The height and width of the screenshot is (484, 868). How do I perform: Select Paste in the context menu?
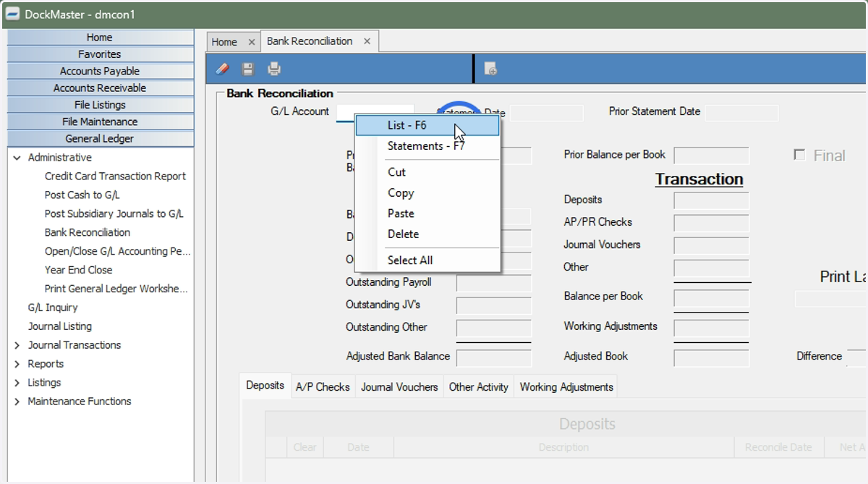(x=427, y=213)
